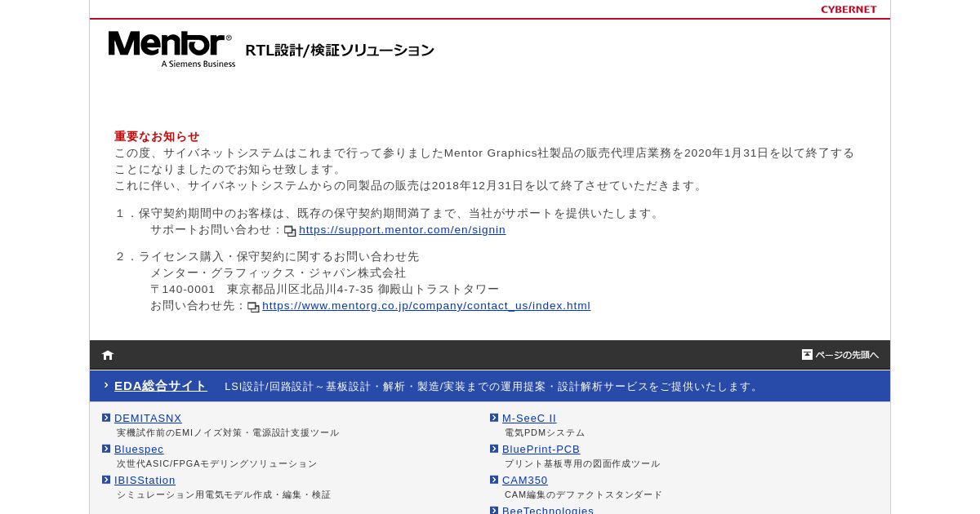Screen dimensions: 980x514
Task: Click the arrow icon beside BeeTechnologies
Action: tap(494, 510)
